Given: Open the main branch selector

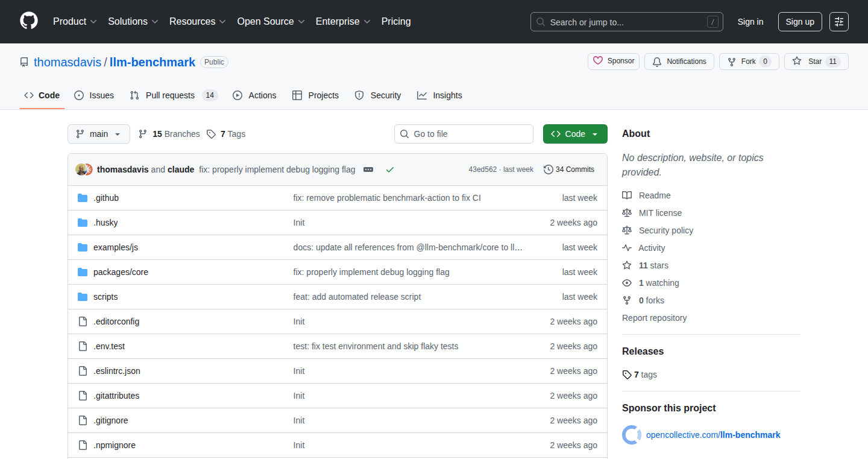Looking at the screenshot, I should click(x=99, y=134).
